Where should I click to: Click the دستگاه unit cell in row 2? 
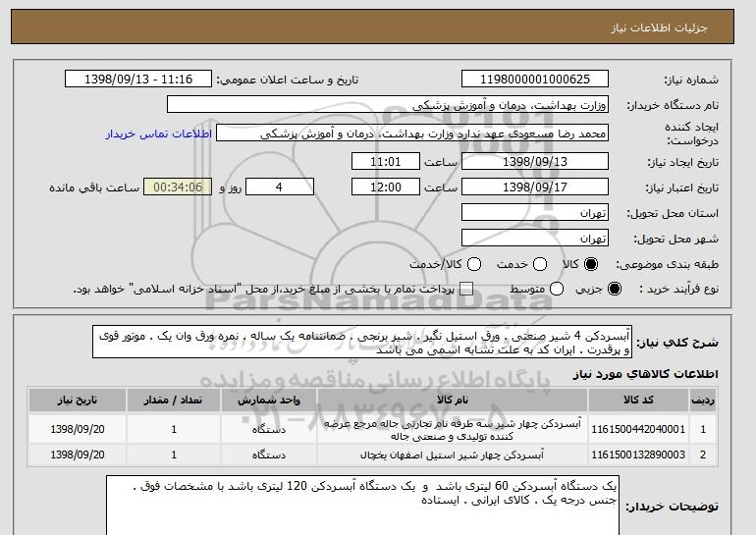[x=269, y=455]
